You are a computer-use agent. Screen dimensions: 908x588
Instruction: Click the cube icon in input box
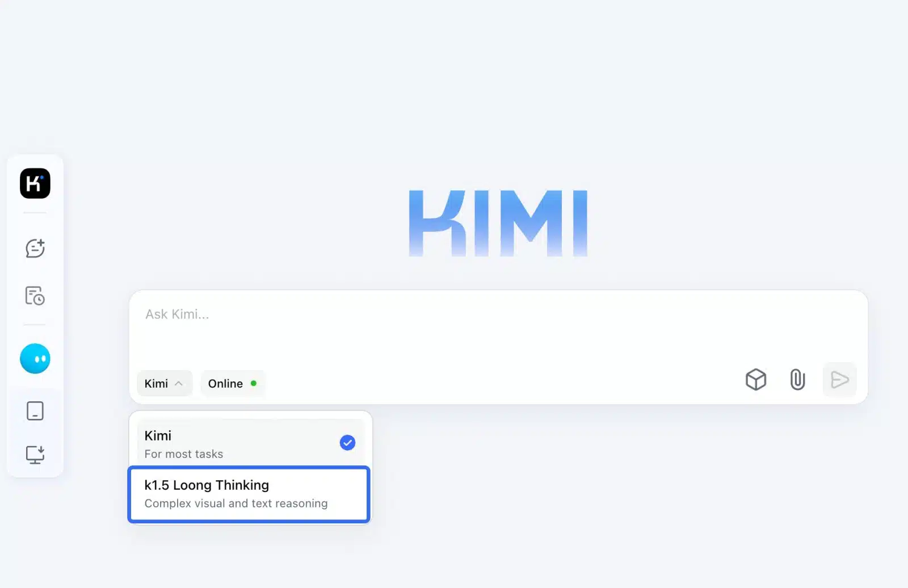click(x=755, y=380)
